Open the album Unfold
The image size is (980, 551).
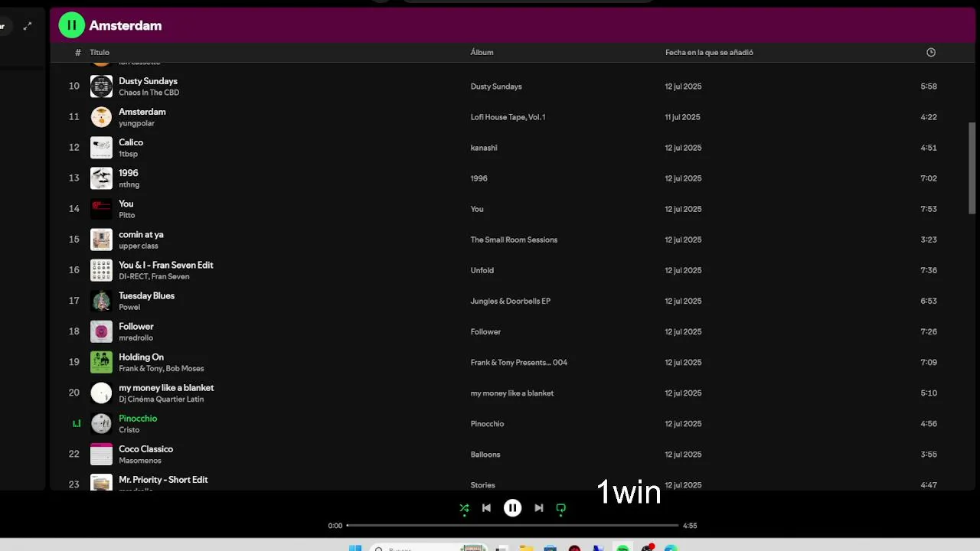[482, 270]
